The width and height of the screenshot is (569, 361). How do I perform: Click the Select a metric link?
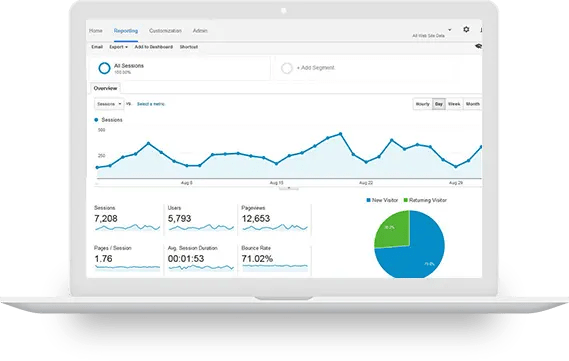click(151, 104)
